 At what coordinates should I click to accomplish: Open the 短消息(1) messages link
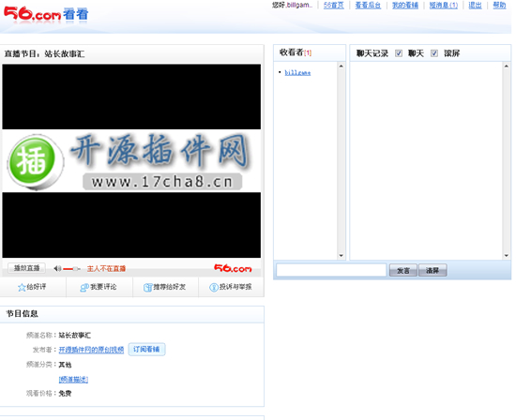(443, 6)
